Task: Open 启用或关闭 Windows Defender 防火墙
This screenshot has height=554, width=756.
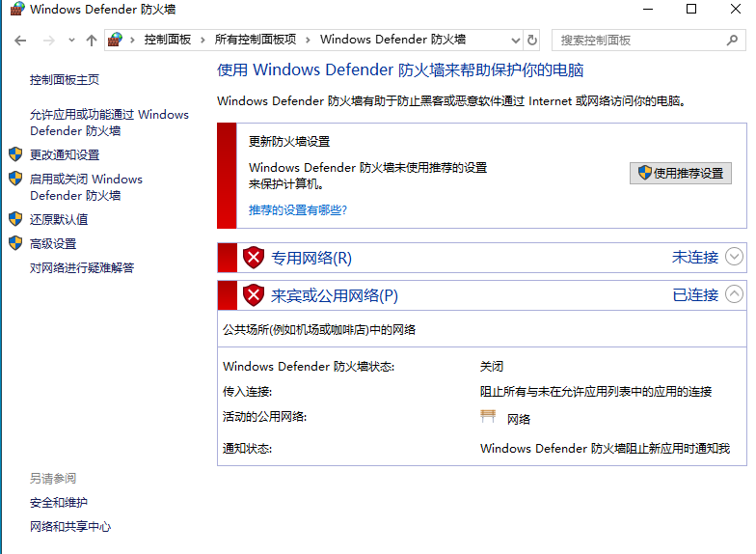Action: pos(86,187)
